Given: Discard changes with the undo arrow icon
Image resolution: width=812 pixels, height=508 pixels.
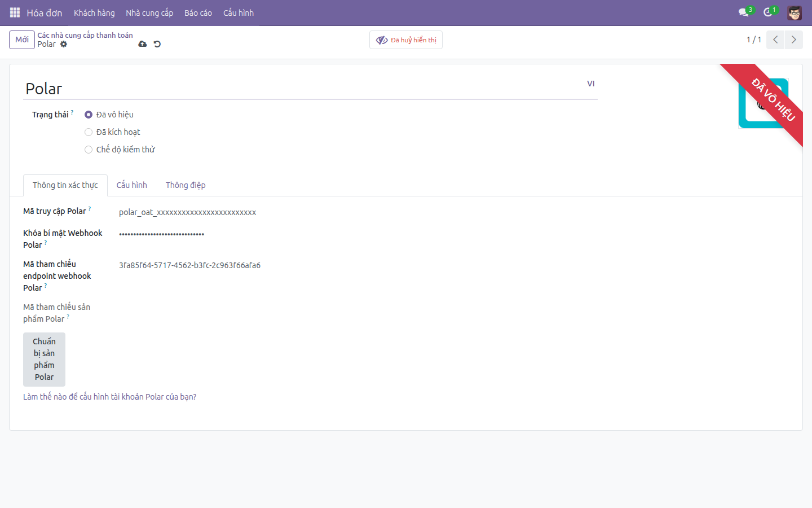Looking at the screenshot, I should [157, 44].
